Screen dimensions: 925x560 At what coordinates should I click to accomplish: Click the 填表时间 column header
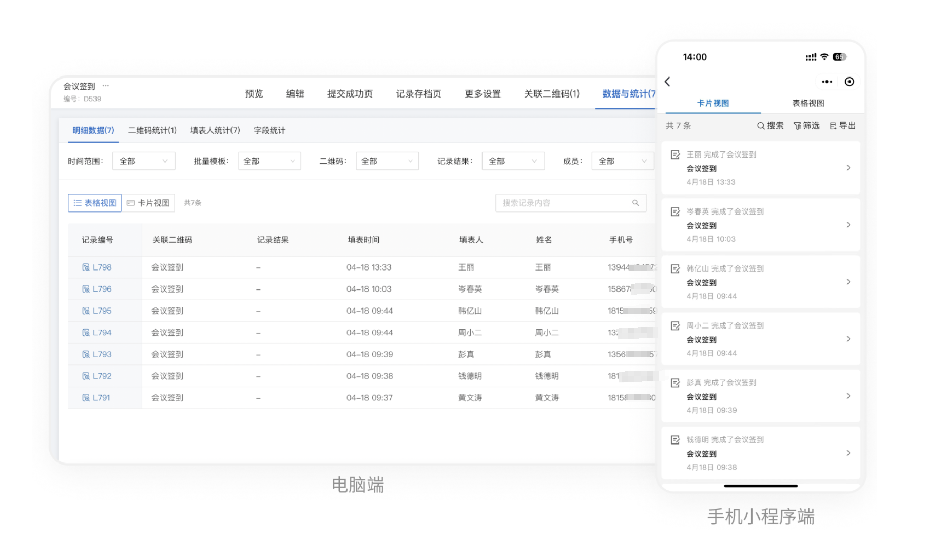(363, 240)
